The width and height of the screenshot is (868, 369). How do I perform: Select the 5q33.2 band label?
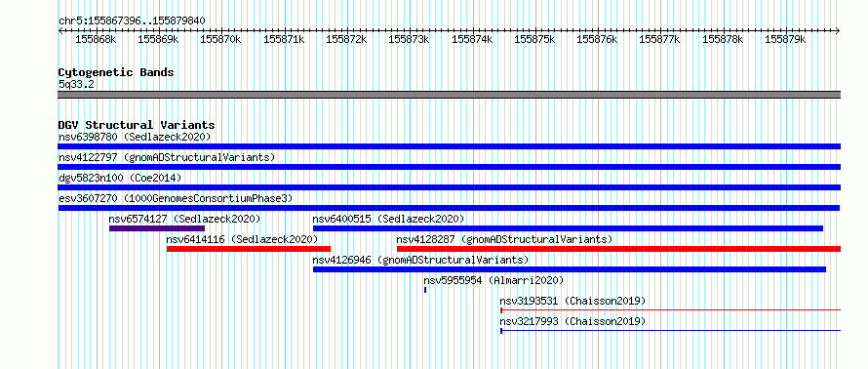[x=76, y=84]
